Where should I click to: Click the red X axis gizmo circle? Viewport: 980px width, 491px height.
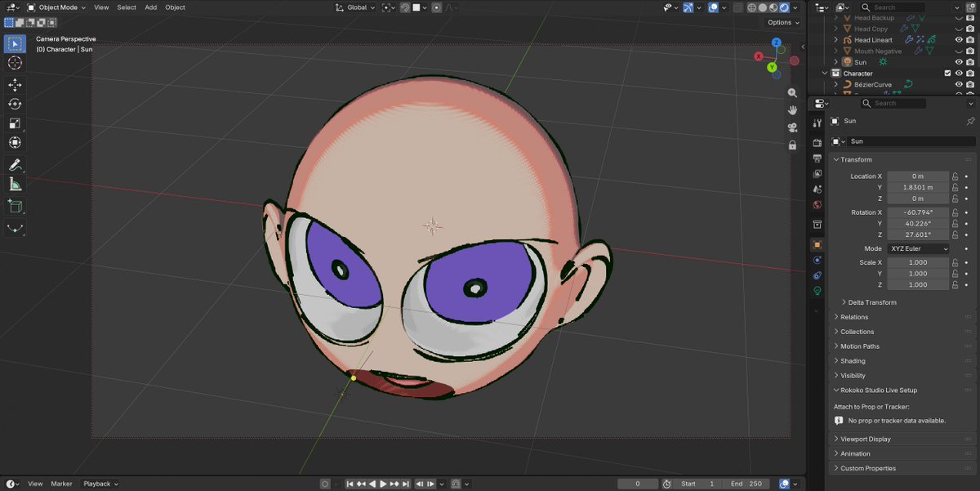pos(759,56)
